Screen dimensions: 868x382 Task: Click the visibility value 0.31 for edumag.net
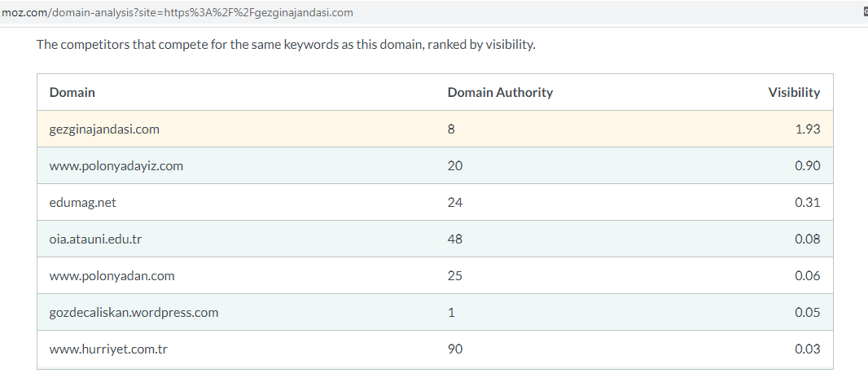click(807, 202)
